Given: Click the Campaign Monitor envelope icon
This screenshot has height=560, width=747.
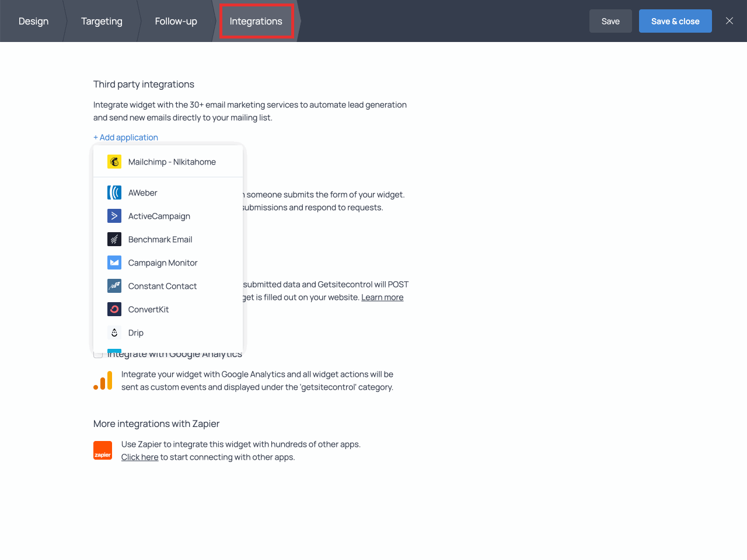Looking at the screenshot, I should click(x=114, y=262).
